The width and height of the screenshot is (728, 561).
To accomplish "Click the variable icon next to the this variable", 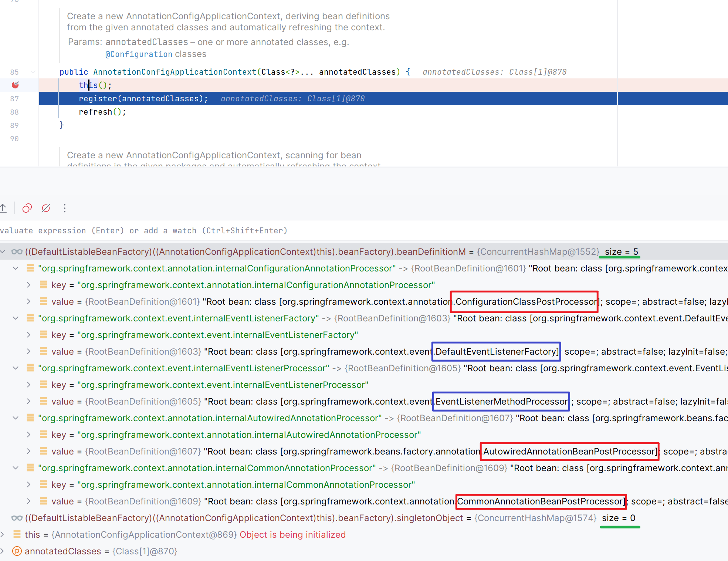I will (x=17, y=534).
